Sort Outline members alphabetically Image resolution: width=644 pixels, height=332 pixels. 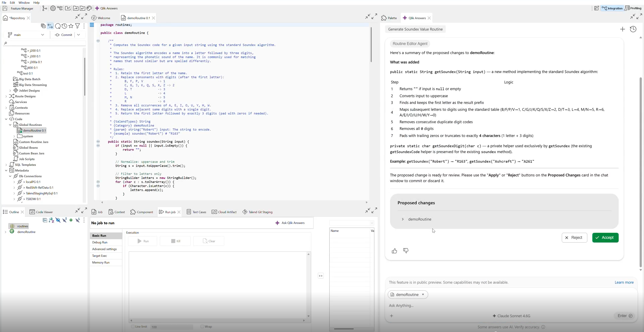(51, 220)
